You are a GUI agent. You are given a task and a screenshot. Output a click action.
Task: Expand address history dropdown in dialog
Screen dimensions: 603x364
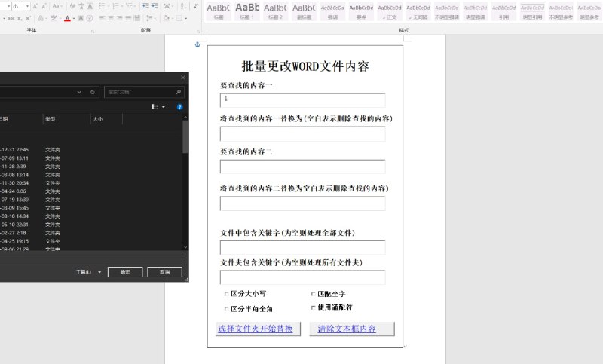pos(79,92)
